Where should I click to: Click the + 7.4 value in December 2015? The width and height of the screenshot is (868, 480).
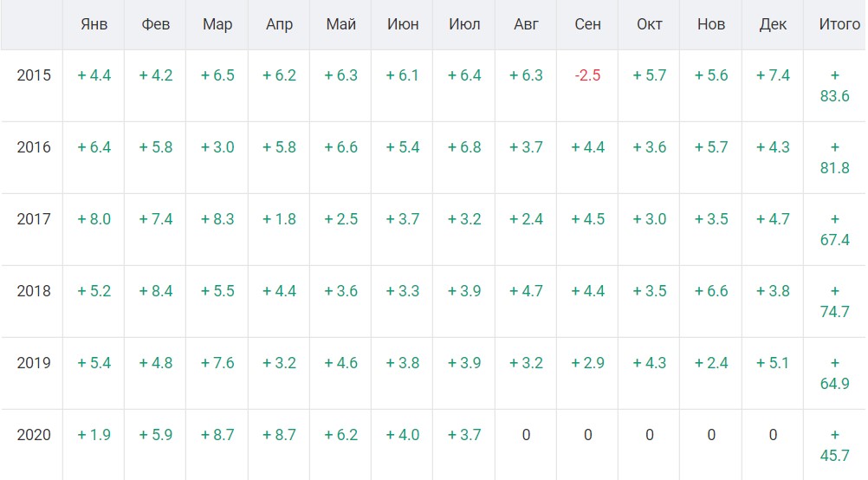773,75
